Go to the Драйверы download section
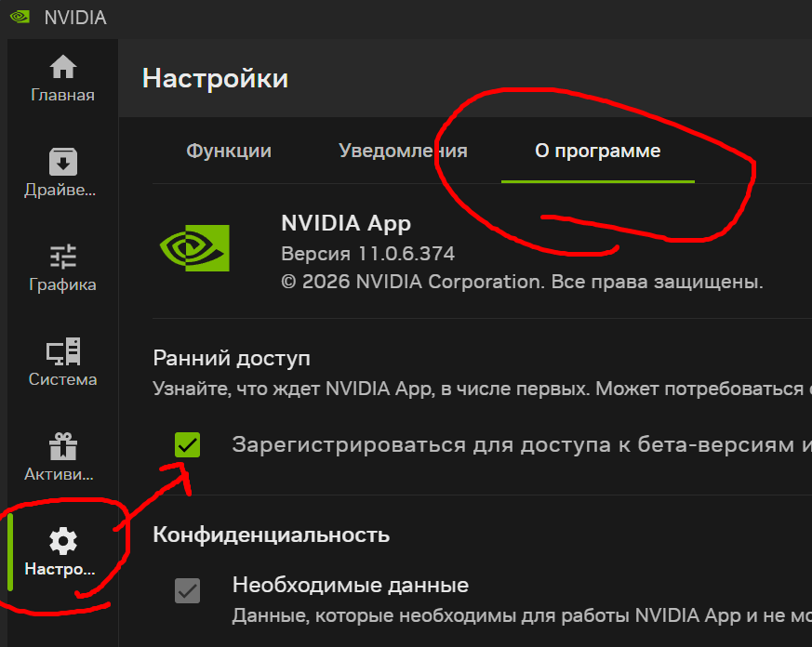The height and width of the screenshot is (647, 812). 62,174
